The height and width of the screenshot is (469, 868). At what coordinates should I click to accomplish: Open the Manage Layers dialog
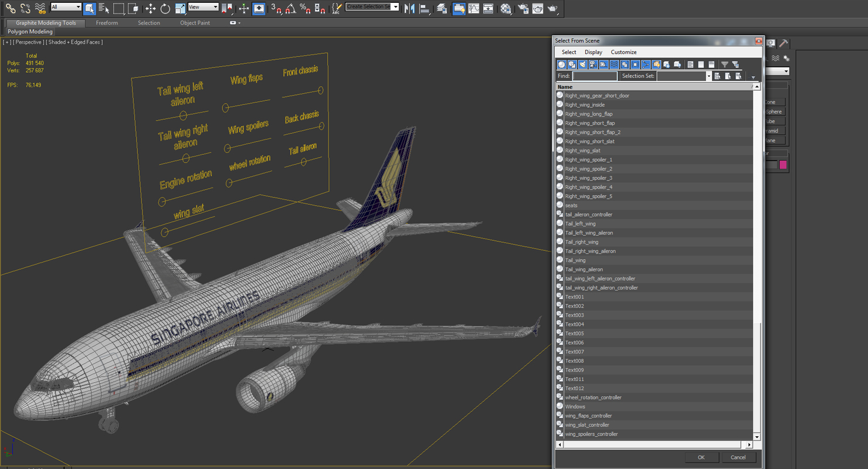click(x=442, y=8)
